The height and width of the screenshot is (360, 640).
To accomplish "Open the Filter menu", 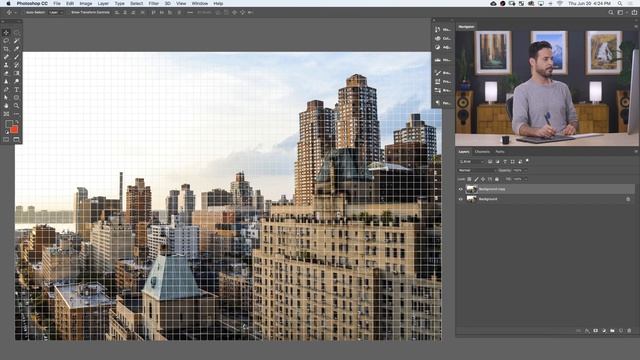I will (x=153, y=3).
